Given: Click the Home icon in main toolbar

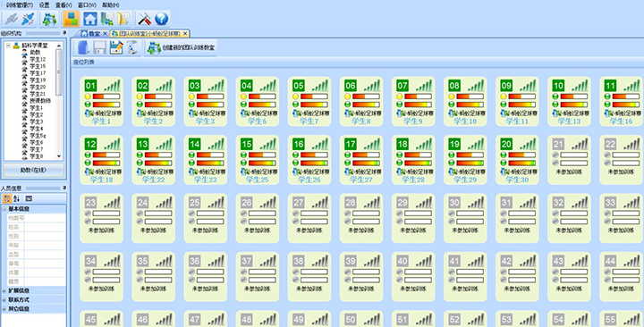Looking at the screenshot, I should pyautogui.click(x=90, y=19).
